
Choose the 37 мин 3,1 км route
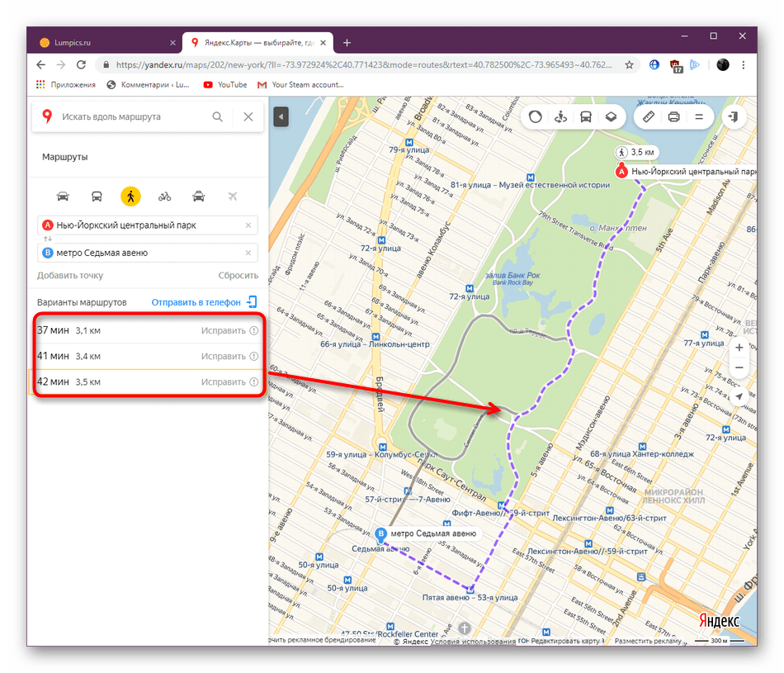tap(147, 330)
